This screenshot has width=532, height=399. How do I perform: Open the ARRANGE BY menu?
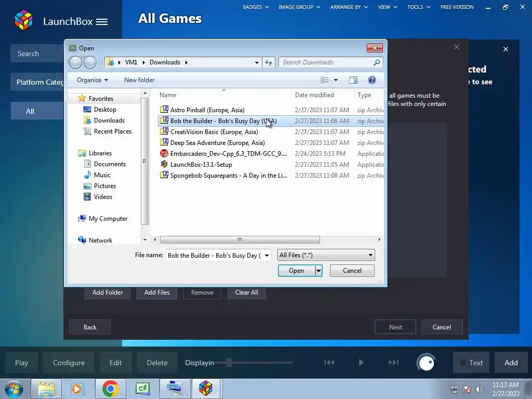point(349,7)
